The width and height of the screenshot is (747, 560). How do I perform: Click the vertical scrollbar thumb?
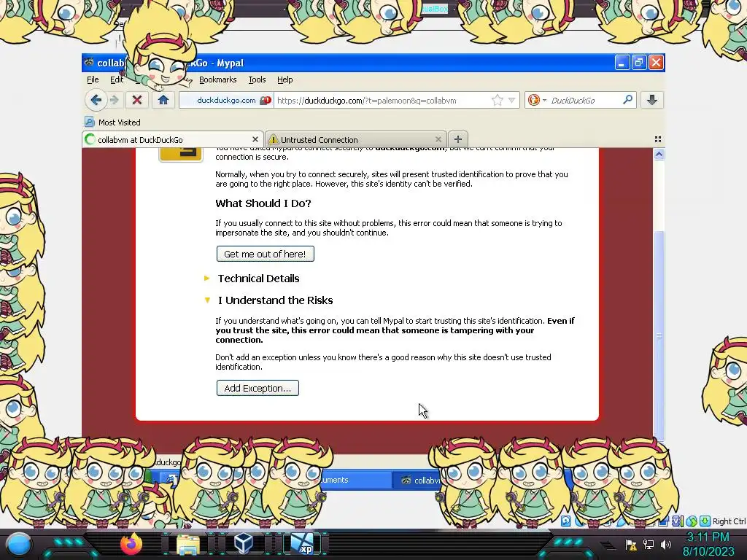(x=659, y=336)
